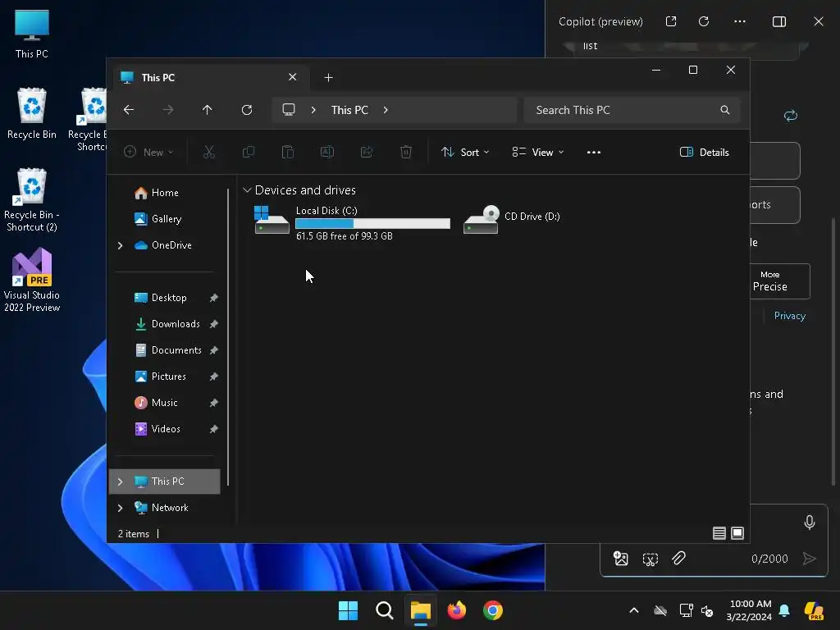Click the Cut scissors icon
The height and width of the screenshot is (630, 840).
(209, 152)
